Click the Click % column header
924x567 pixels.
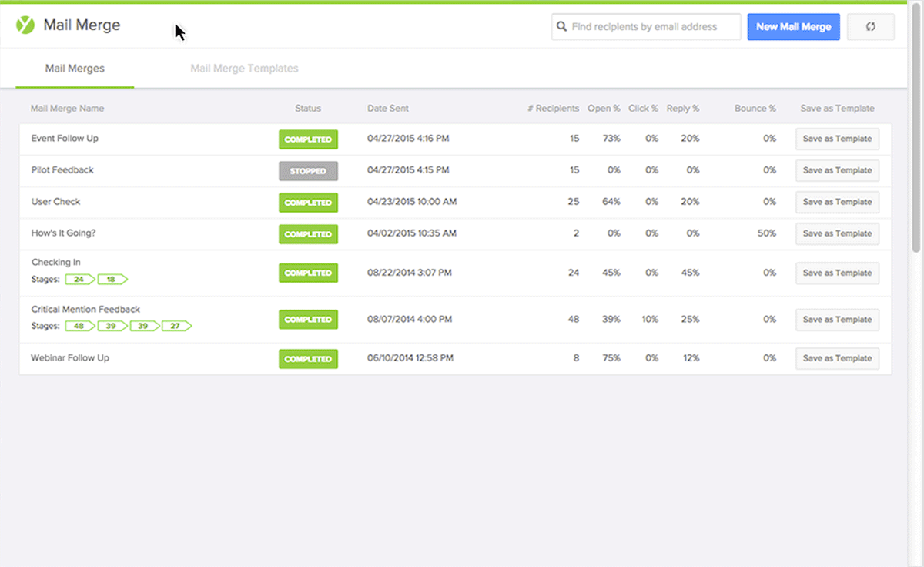(x=643, y=109)
